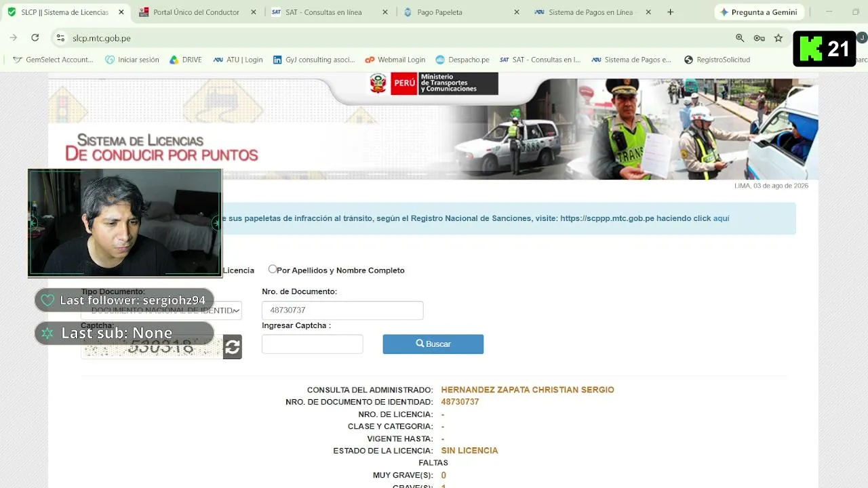Viewport: 868px width, 488px height.
Task: Click the 'VIGENTE HASTA:' label
Action: [x=400, y=439]
